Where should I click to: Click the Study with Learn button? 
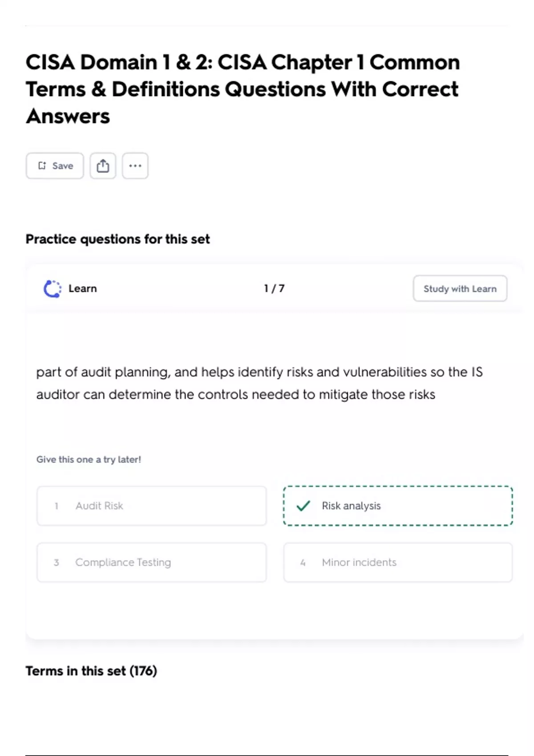(460, 289)
